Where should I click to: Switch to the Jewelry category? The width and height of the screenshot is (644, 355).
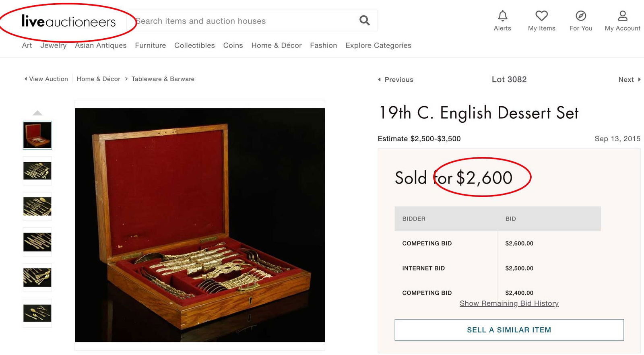click(53, 45)
